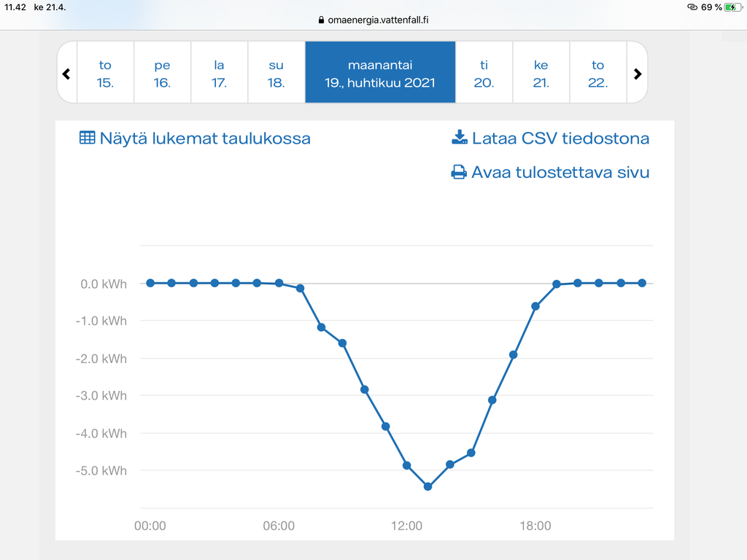Click the CSV download icon
This screenshot has width=747, height=560.
[459, 138]
